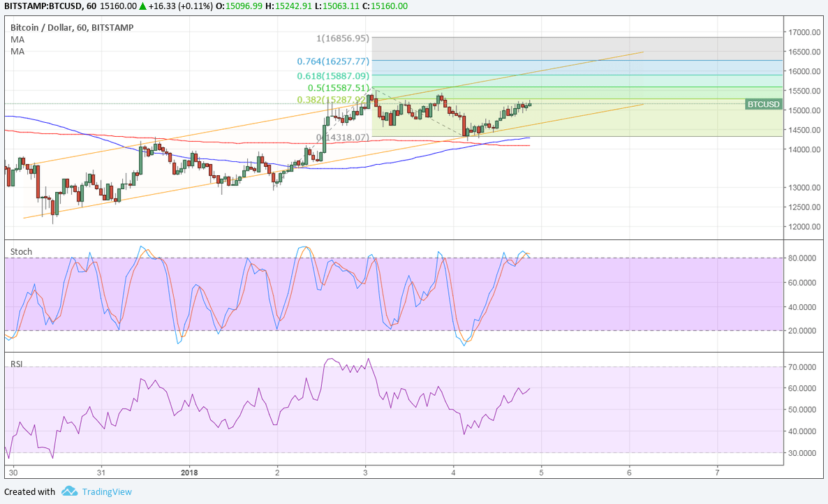
Task: Click the 12000.00 mark on the price axis
Action: (x=803, y=226)
